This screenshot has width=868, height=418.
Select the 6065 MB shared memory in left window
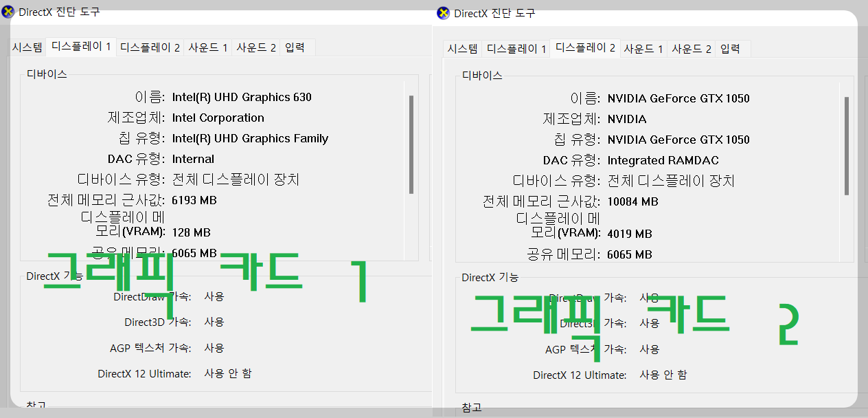pyautogui.click(x=194, y=253)
